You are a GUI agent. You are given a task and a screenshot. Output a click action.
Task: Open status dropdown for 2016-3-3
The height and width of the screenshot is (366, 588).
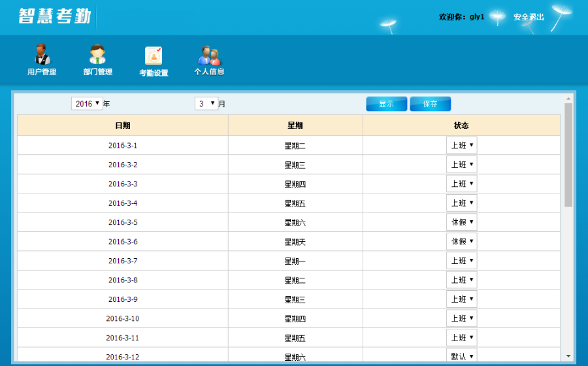pos(462,184)
